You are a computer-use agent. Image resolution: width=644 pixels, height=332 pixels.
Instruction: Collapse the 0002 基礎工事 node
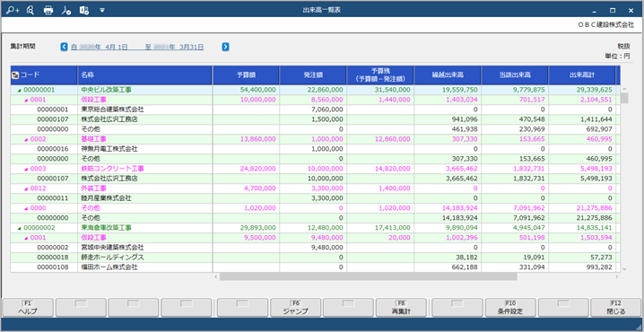27,139
